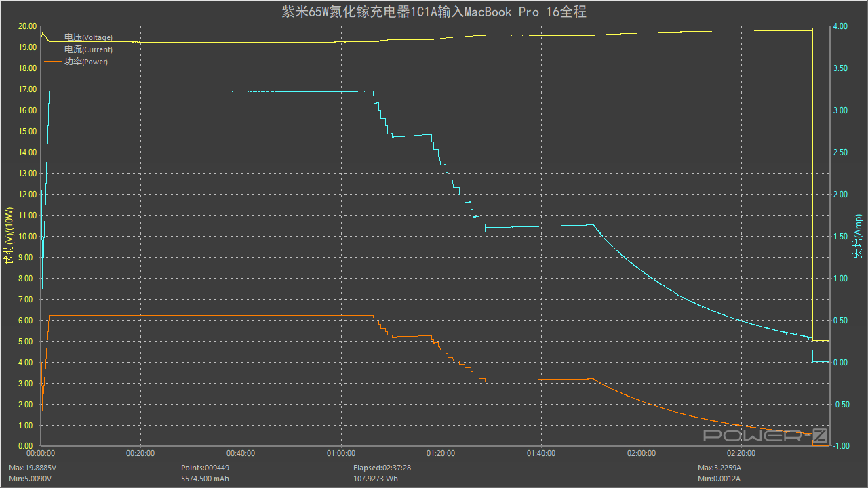Click the -1.00 tick on the Amp axis
Screen dimensions: 868x488
coord(840,446)
